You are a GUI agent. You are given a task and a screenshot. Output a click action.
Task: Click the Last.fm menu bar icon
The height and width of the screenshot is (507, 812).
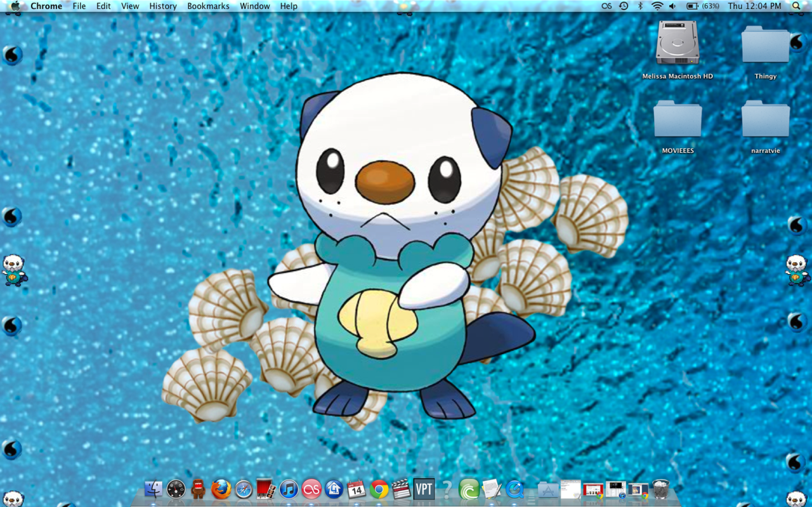click(x=606, y=6)
